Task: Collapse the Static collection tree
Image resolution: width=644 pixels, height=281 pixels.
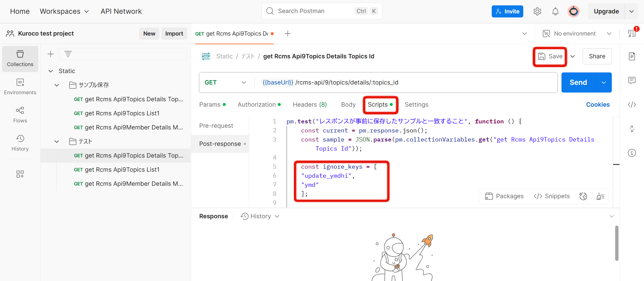Action: coord(51,71)
